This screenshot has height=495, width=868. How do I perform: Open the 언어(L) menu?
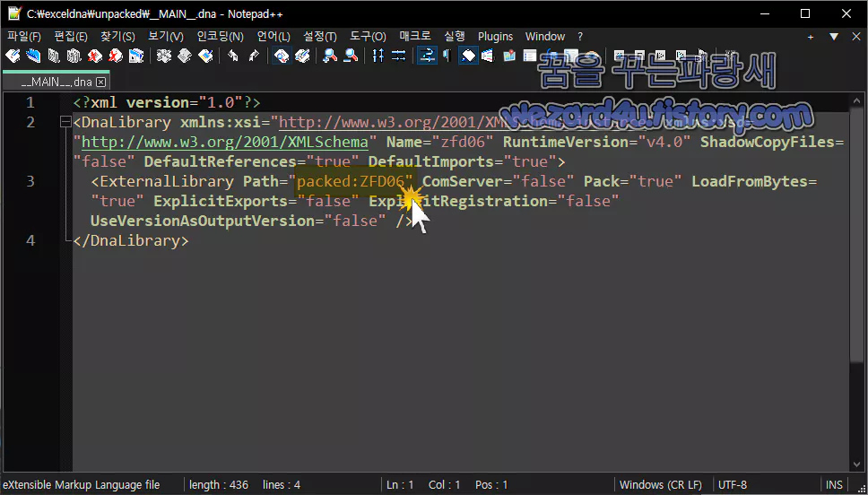(273, 37)
